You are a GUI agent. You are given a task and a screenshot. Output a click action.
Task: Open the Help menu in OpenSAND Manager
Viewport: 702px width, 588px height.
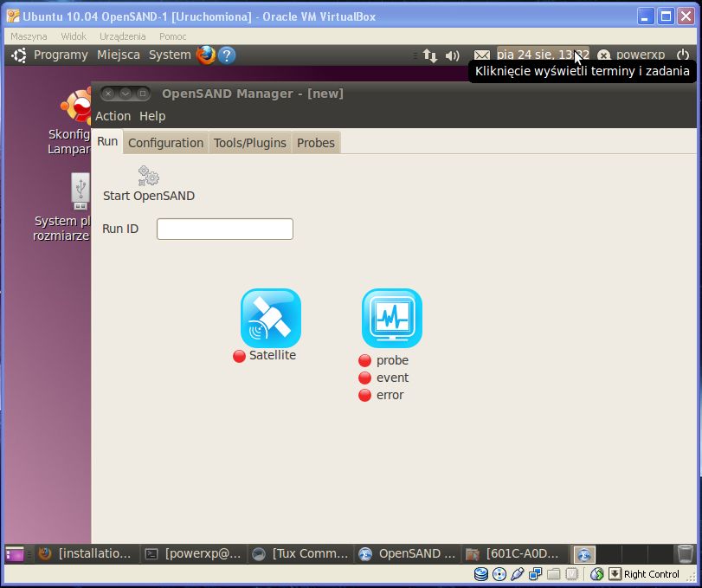(x=152, y=116)
